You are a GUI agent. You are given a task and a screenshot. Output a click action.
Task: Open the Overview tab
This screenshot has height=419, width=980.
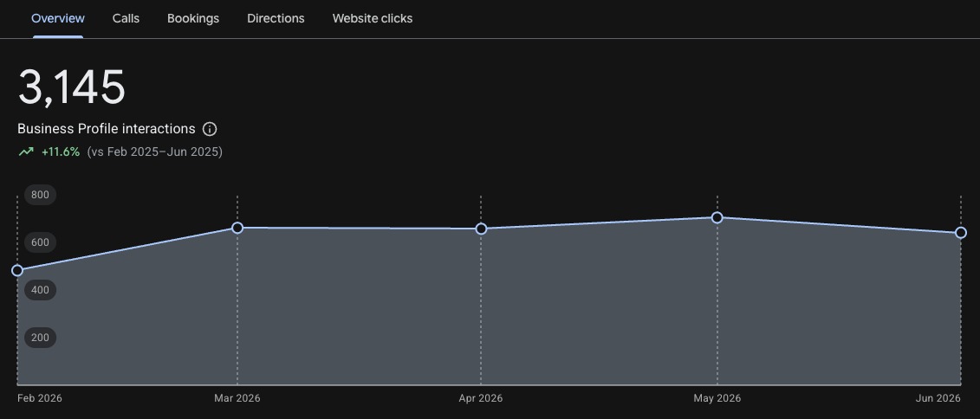point(57,19)
